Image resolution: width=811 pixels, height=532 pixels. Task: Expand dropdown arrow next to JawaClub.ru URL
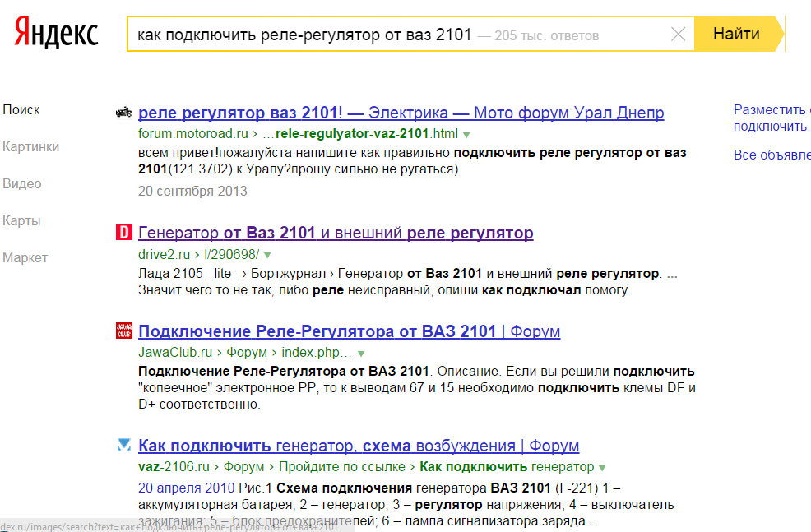pyautogui.click(x=361, y=354)
